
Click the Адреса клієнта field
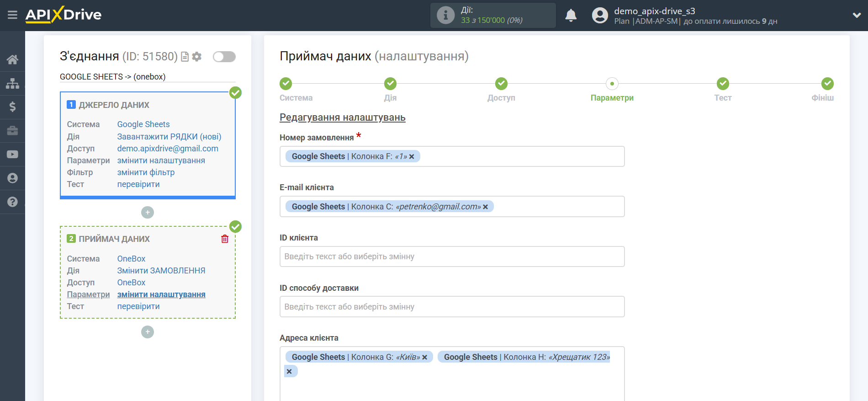click(x=452, y=374)
